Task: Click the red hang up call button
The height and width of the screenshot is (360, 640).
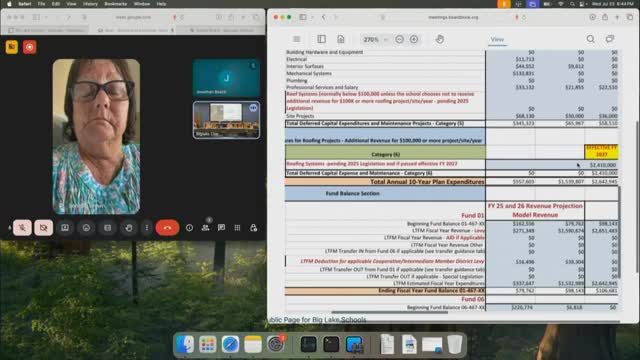Action: [x=167, y=228]
